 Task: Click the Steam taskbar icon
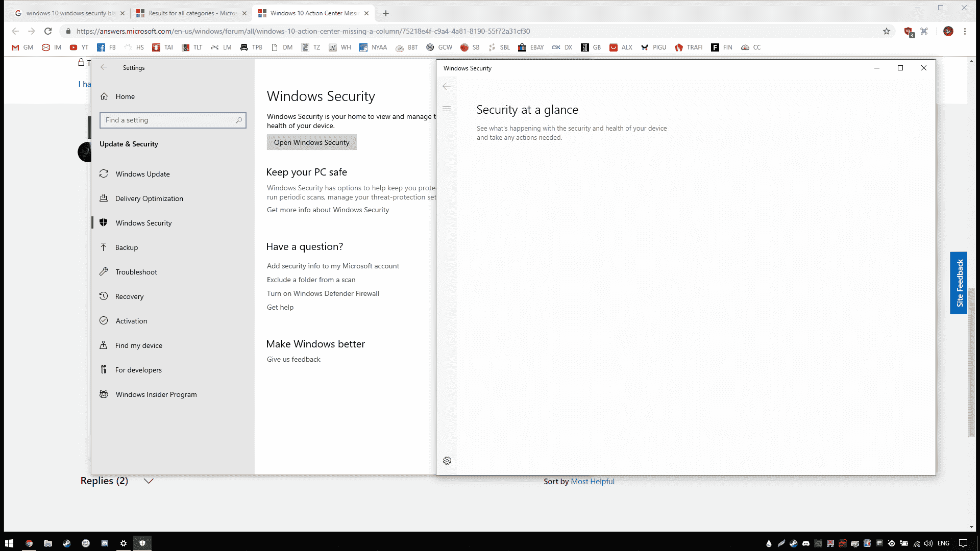(66, 543)
